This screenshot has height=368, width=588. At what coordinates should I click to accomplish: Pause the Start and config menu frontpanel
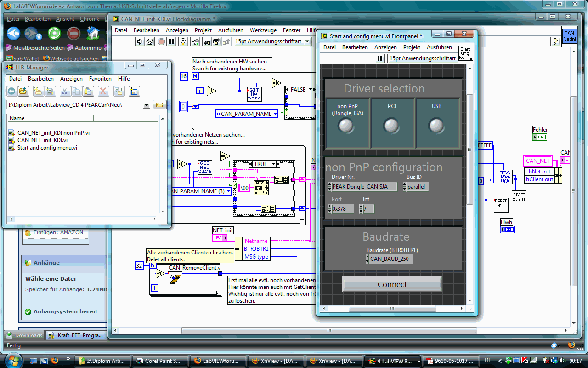(380, 58)
